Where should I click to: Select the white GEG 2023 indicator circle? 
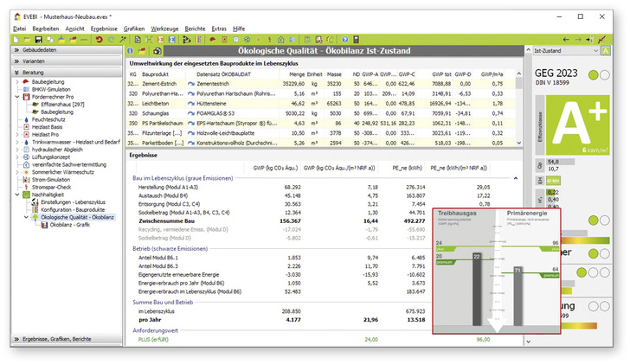(606, 75)
